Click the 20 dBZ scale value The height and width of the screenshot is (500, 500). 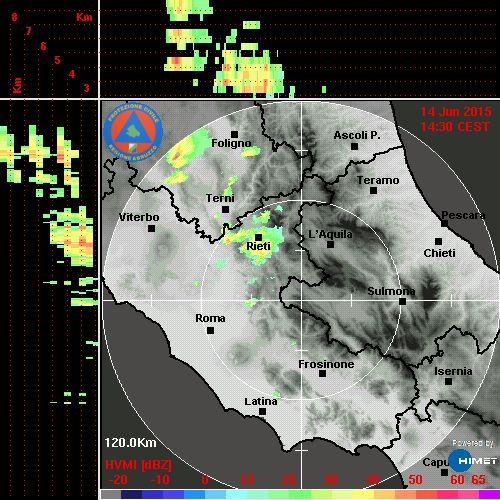click(288, 480)
